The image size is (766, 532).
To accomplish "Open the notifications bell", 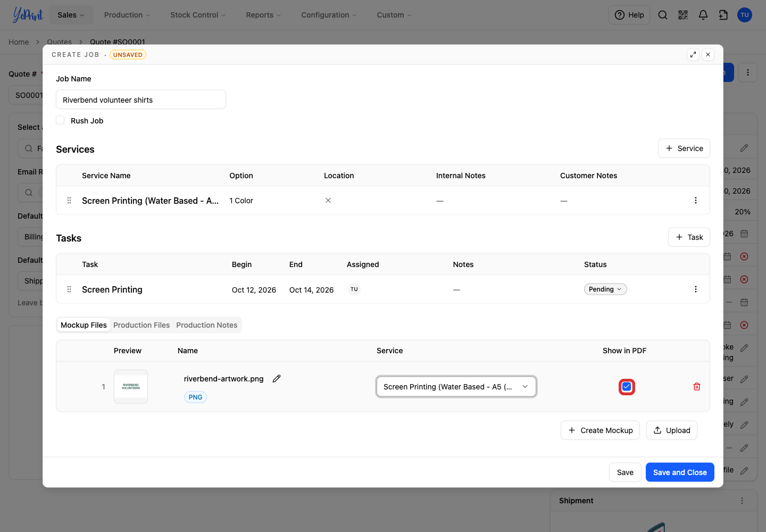I will tap(703, 15).
